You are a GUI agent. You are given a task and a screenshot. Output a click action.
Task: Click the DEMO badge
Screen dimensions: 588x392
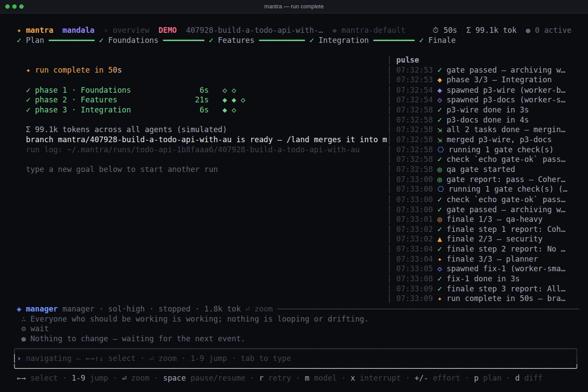pos(168,30)
